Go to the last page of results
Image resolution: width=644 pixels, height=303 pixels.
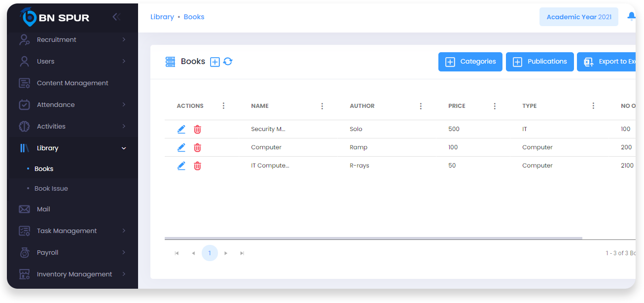242,253
